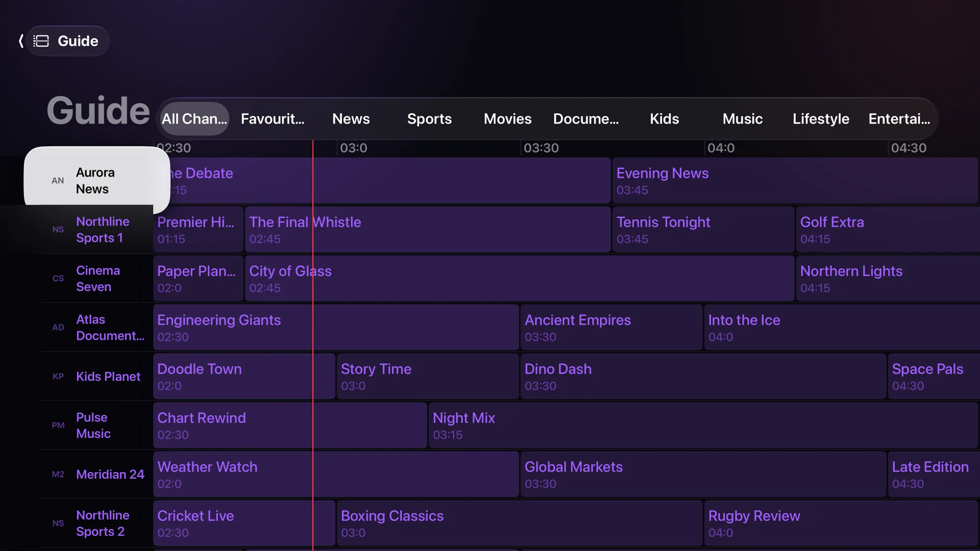The width and height of the screenshot is (980, 551).
Task: Select the M2 Meridian 24 badge
Action: click(x=58, y=474)
